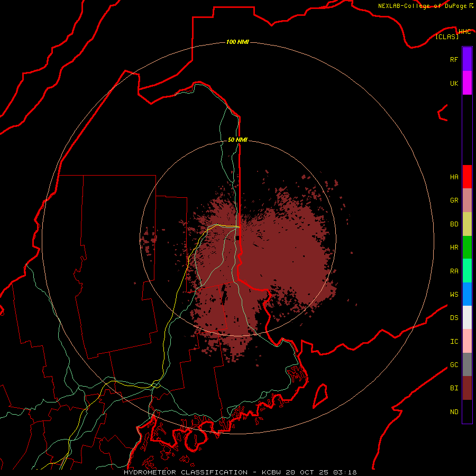Select the GC gray legend swatch
Screen dimensions: 476x476
click(x=467, y=364)
